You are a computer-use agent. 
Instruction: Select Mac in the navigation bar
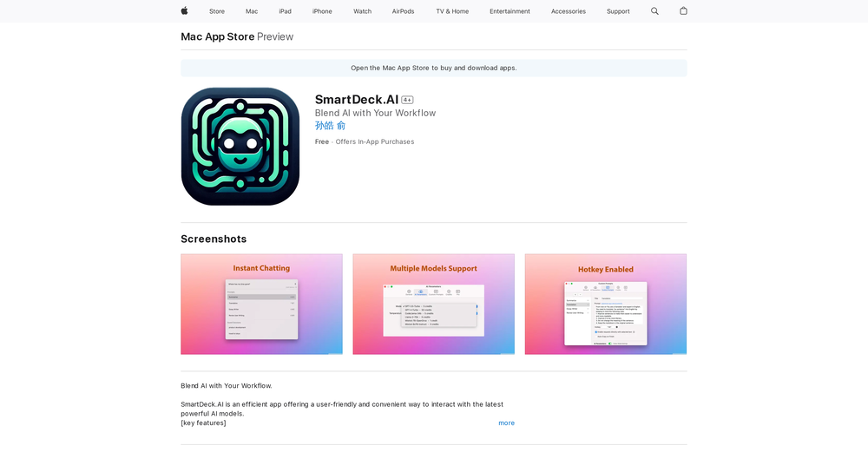point(252,11)
